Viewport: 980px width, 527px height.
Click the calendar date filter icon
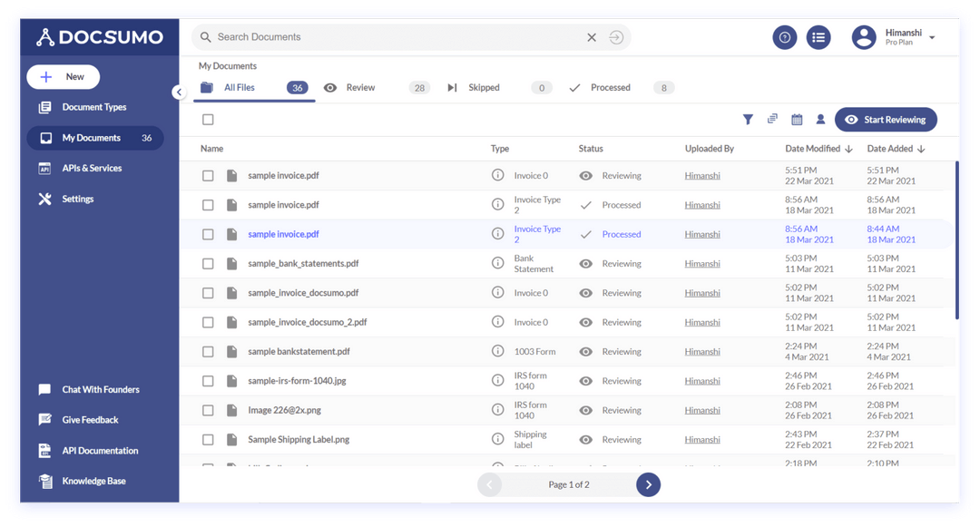click(x=797, y=119)
